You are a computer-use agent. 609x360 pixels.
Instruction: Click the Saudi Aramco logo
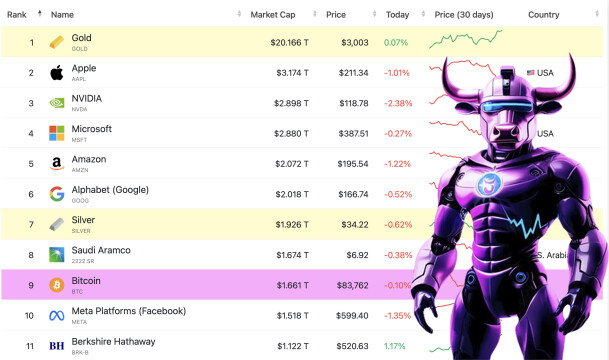coord(57,255)
